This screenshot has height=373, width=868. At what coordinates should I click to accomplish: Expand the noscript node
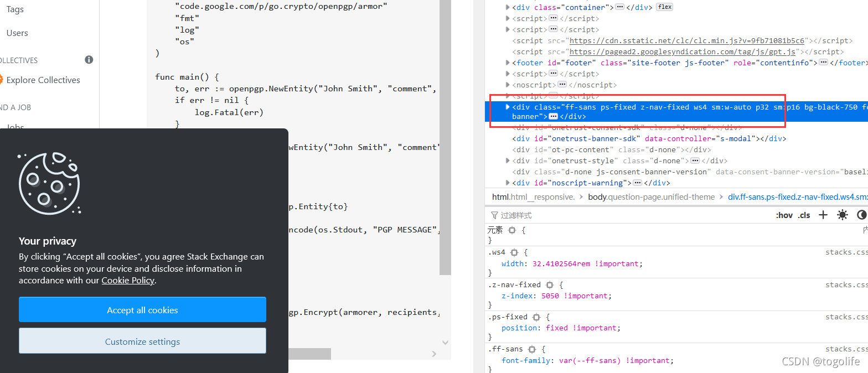(508, 85)
